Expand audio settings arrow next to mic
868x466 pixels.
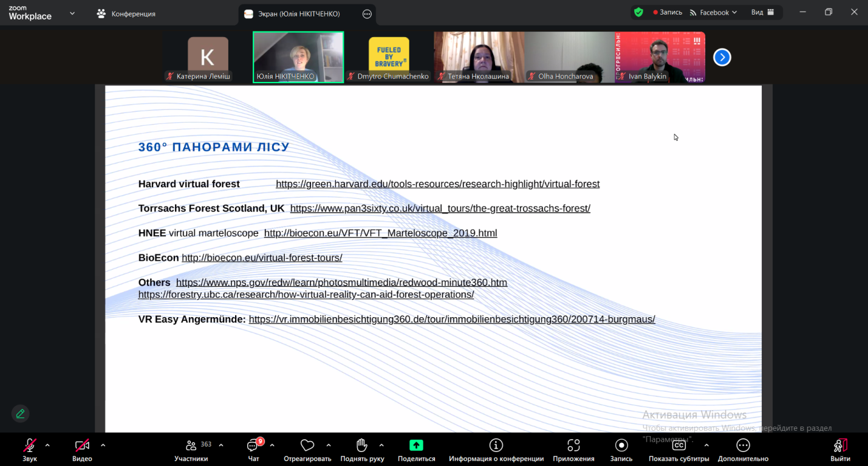point(47,445)
